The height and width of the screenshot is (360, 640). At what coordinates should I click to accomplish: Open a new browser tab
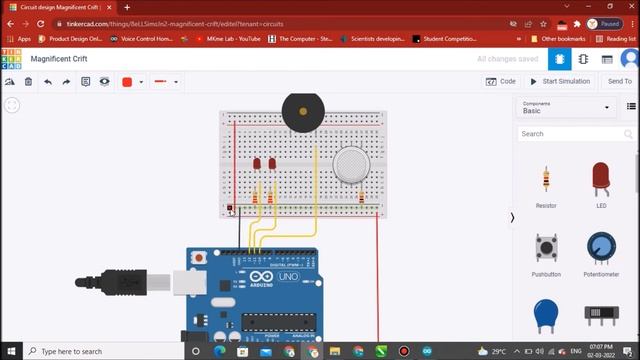click(127, 7)
